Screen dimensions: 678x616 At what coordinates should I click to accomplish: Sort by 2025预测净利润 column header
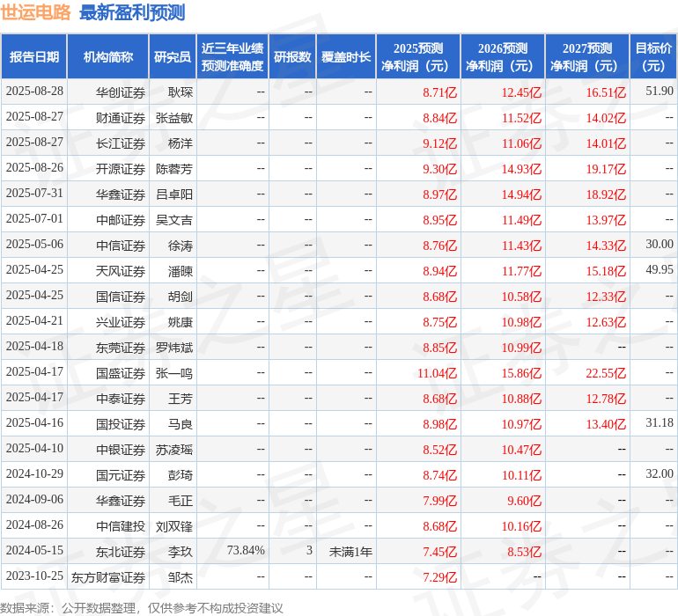[x=418, y=57]
